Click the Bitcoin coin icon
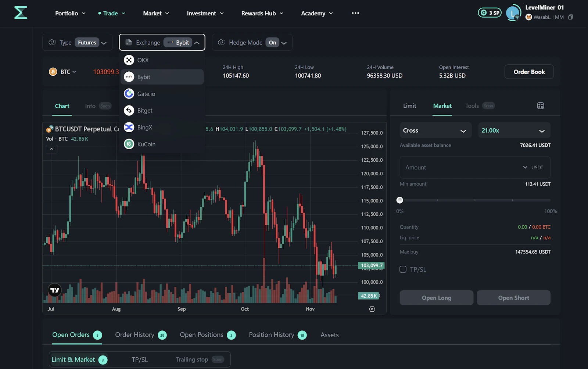This screenshot has height=369, width=588. pos(53,72)
